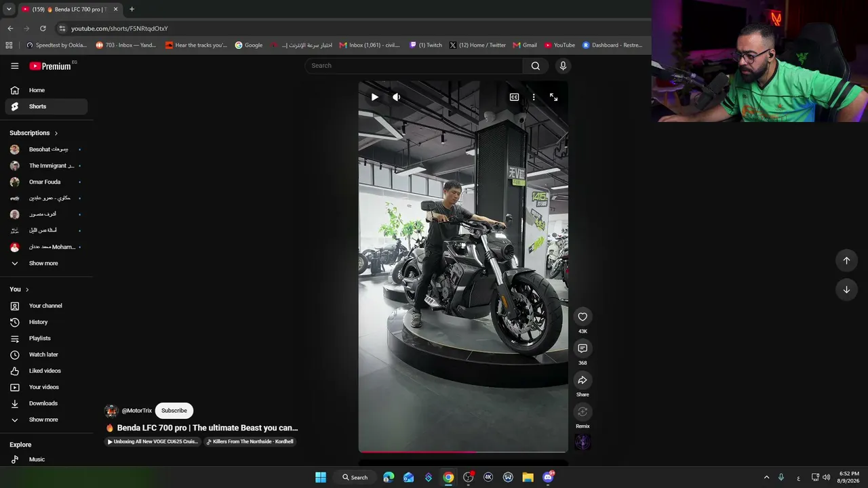This screenshot has height=488, width=868.
Task: Open a new Chrome tab
Action: 132,9
